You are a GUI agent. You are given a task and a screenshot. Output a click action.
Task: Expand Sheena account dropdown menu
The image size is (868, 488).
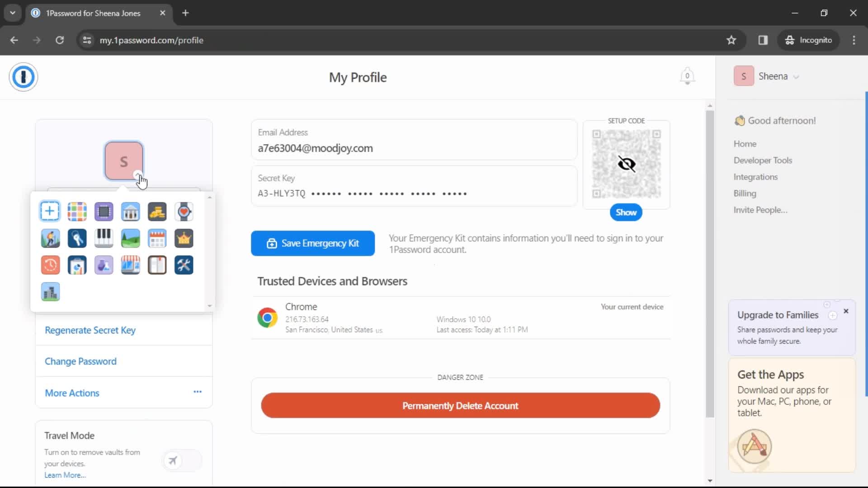tap(797, 76)
